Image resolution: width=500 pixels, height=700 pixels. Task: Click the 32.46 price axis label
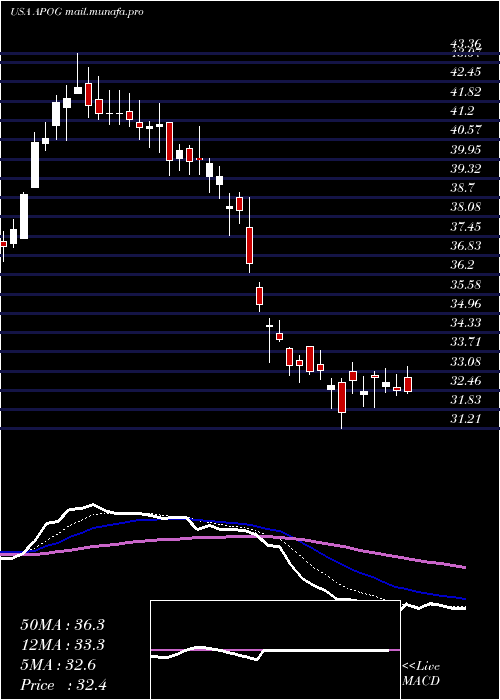click(466, 381)
